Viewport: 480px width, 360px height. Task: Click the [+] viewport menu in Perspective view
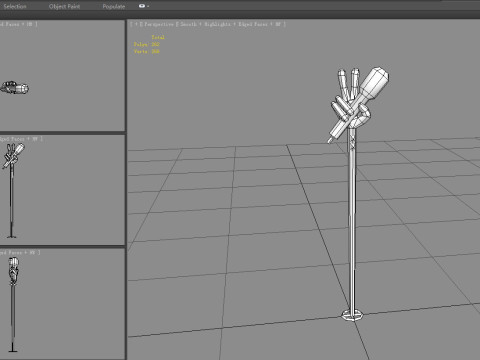tap(136, 24)
